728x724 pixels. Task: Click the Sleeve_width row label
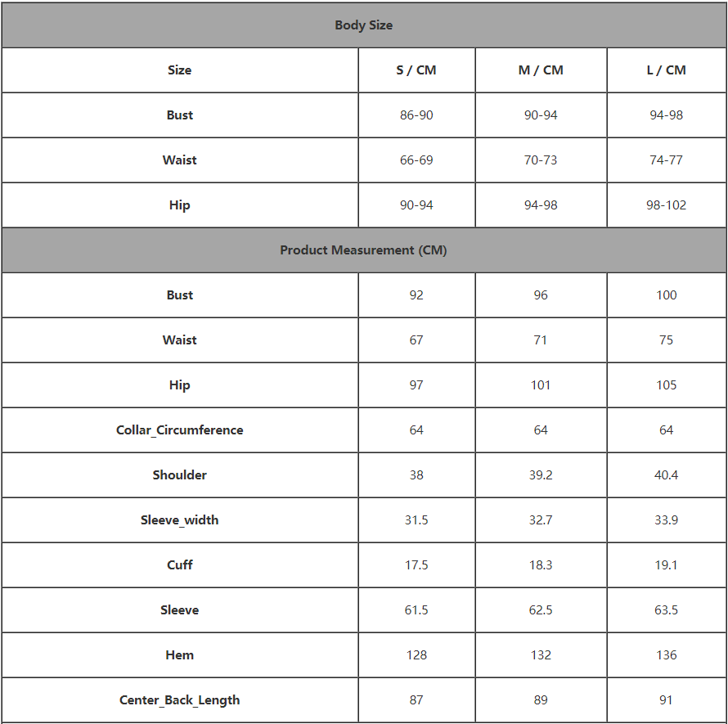[180, 520]
